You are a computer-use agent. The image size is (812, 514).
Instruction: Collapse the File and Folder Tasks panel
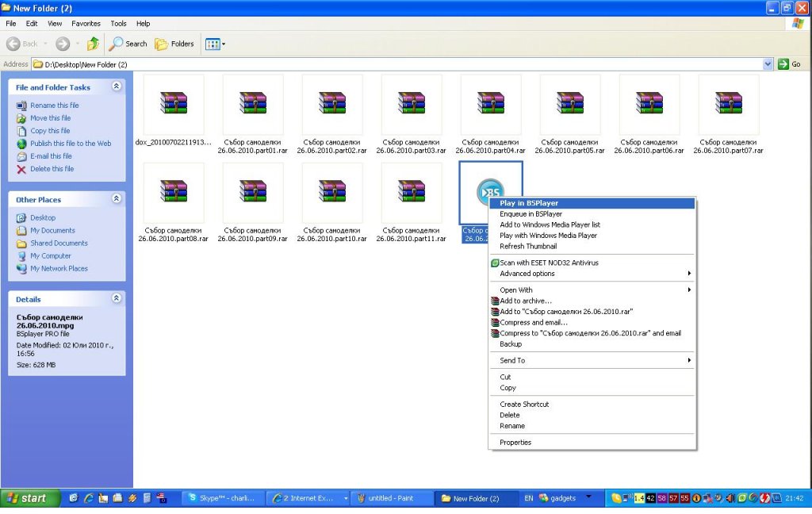(x=117, y=86)
